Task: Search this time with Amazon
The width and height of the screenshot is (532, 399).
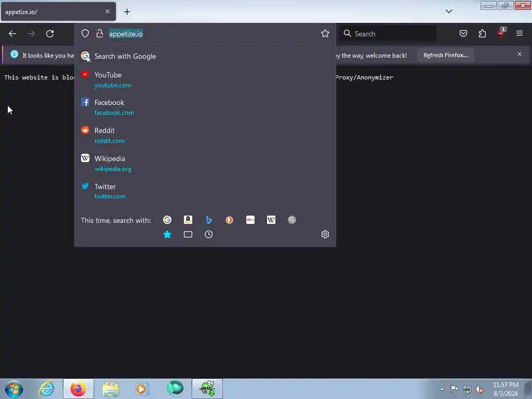Action: click(188, 220)
